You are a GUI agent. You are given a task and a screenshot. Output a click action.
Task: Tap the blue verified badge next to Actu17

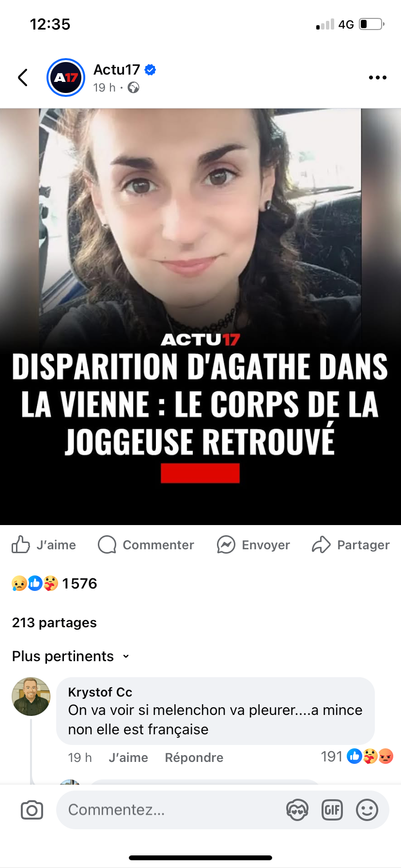pos(150,70)
